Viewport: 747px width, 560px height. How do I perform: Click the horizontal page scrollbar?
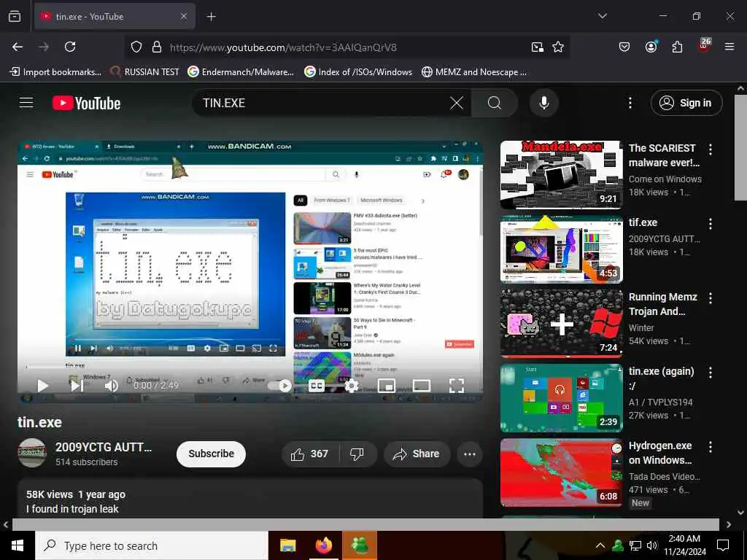(x=365, y=524)
